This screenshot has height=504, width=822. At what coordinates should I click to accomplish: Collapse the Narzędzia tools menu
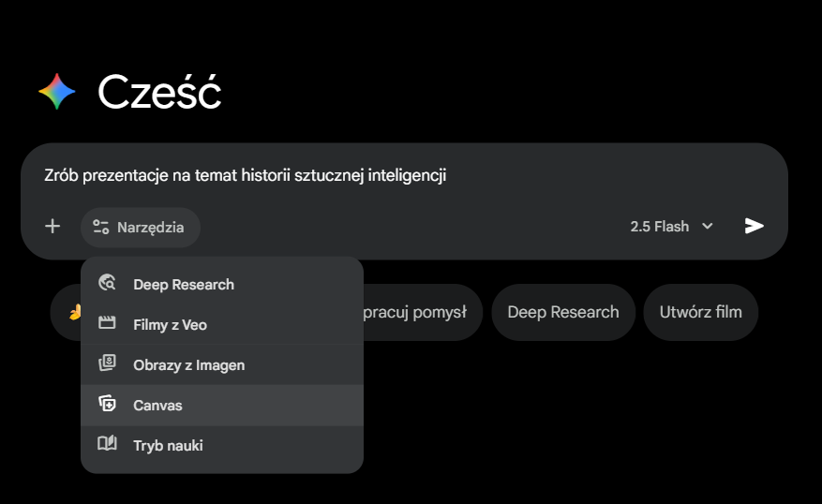tap(141, 227)
